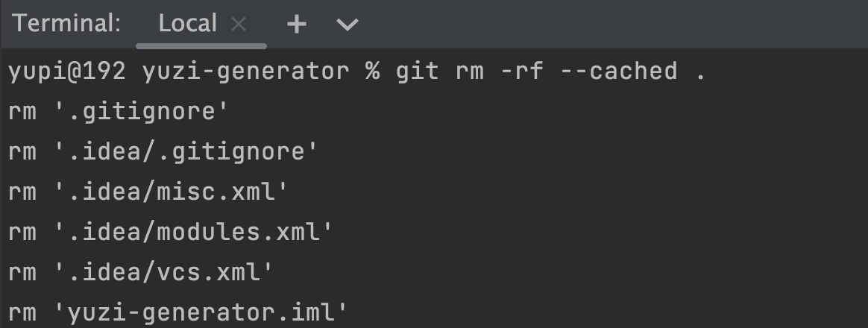The image size is (868, 328).
Task: Click the '.idea/misc.xml' output line
Action: pyautogui.click(x=170, y=192)
